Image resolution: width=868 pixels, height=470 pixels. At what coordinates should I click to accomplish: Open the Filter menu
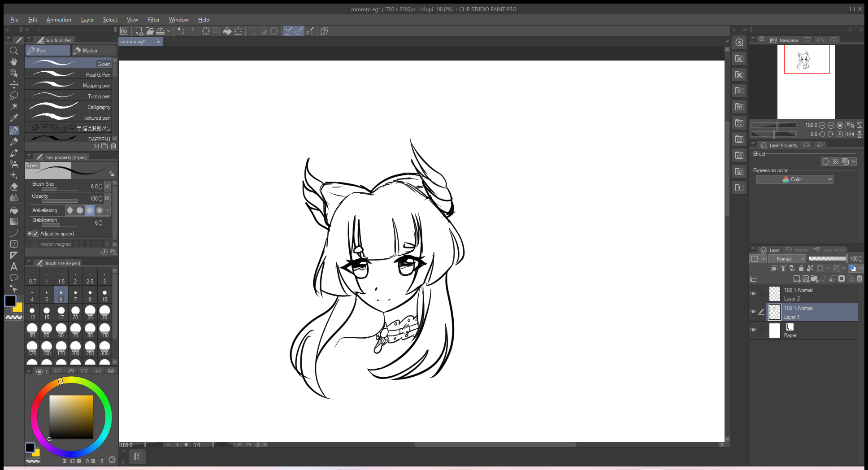coord(154,20)
